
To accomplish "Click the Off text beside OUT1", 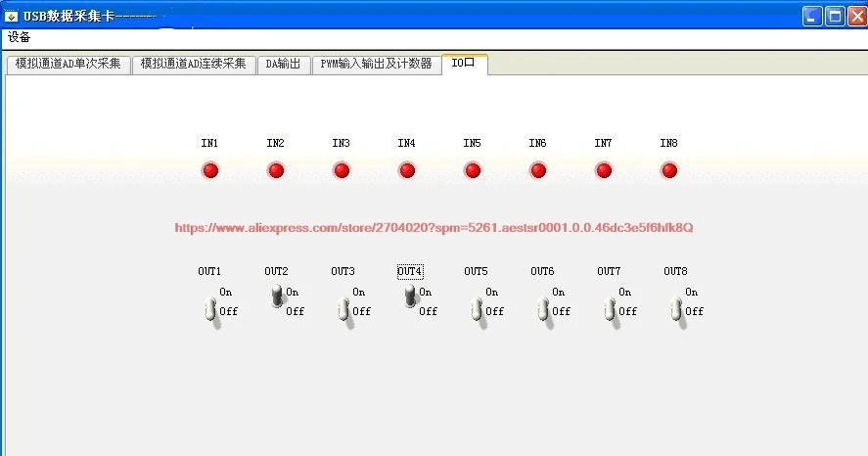I will (229, 311).
